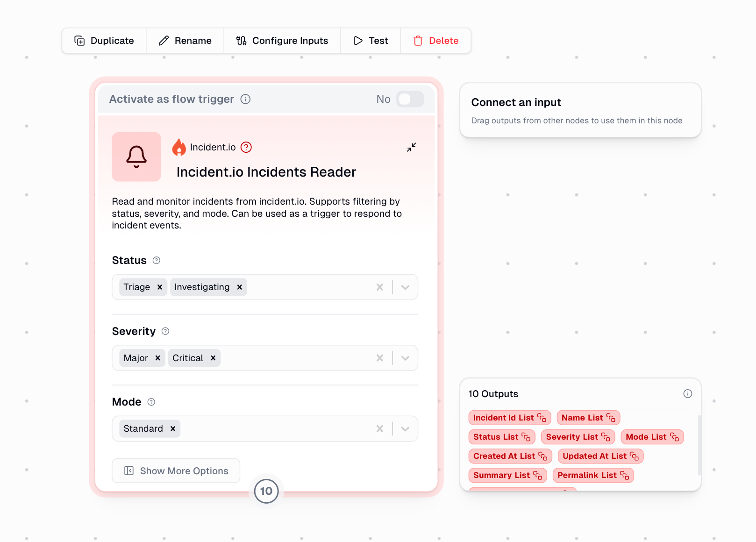Open the Status help question mark
This screenshot has width=756, height=542.
pos(157,260)
